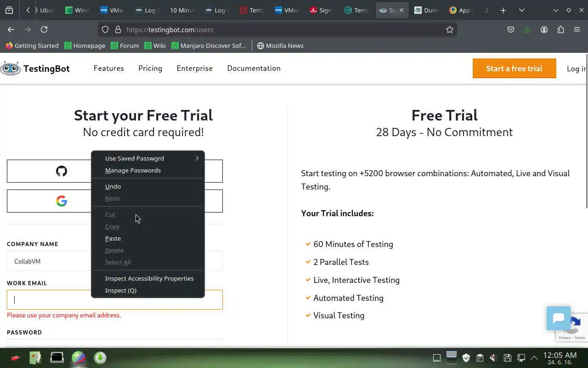The image size is (588, 368).
Task: Click the tracking protection shield icon
Action: 105,29
